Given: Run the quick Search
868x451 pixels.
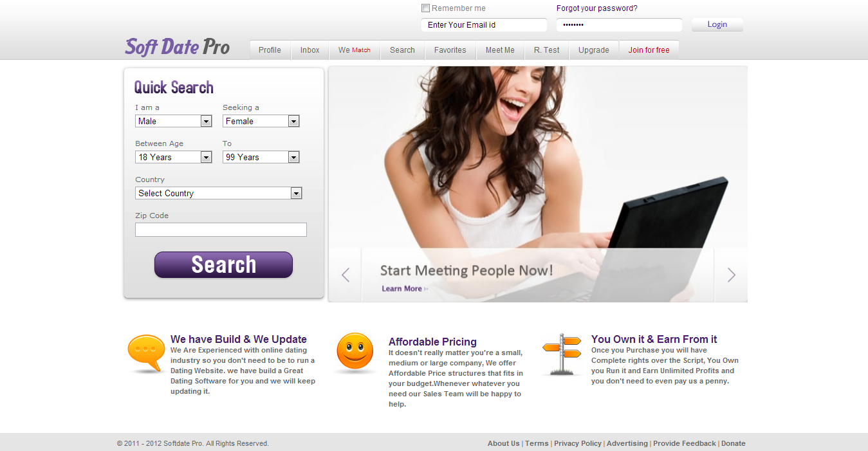Looking at the screenshot, I should pyautogui.click(x=223, y=264).
